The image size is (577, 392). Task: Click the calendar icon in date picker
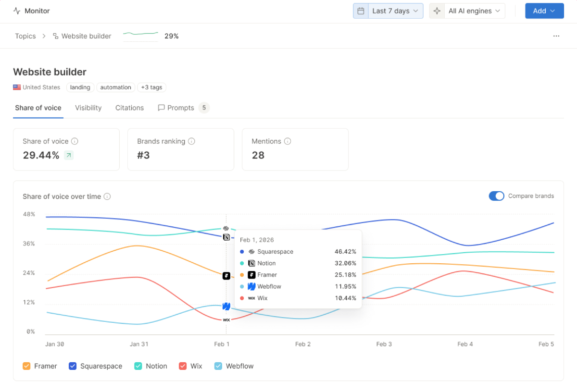point(361,11)
